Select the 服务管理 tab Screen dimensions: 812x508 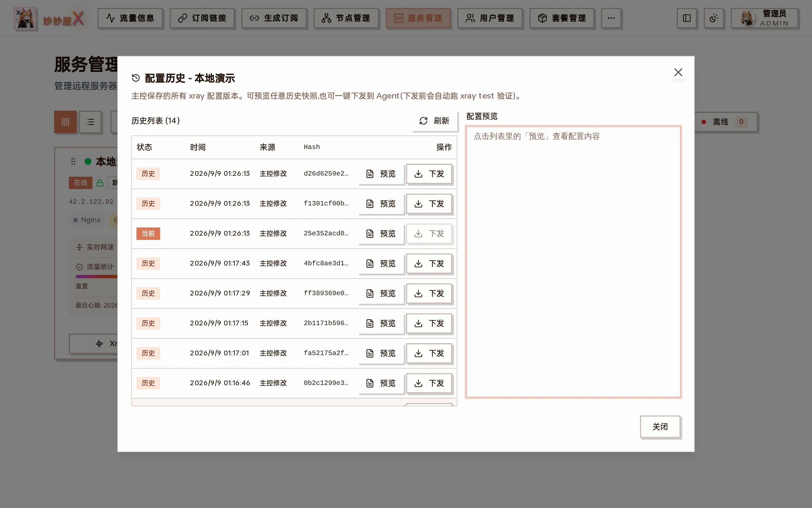(418, 18)
